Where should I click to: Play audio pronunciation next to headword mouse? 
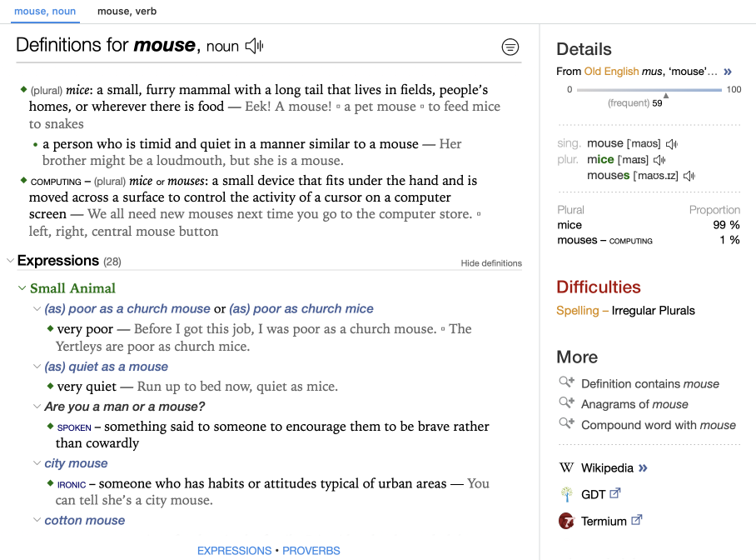[254, 47]
